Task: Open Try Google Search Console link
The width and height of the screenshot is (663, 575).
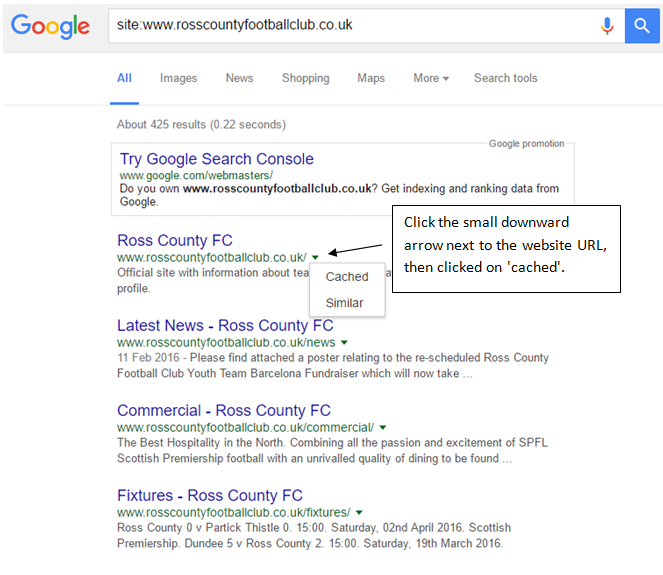Action: click(216, 159)
